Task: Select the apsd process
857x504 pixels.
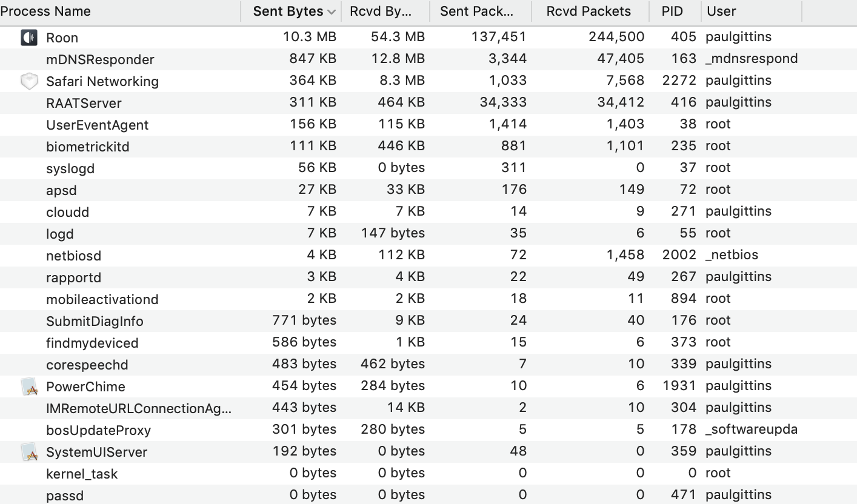Action: 61,190
